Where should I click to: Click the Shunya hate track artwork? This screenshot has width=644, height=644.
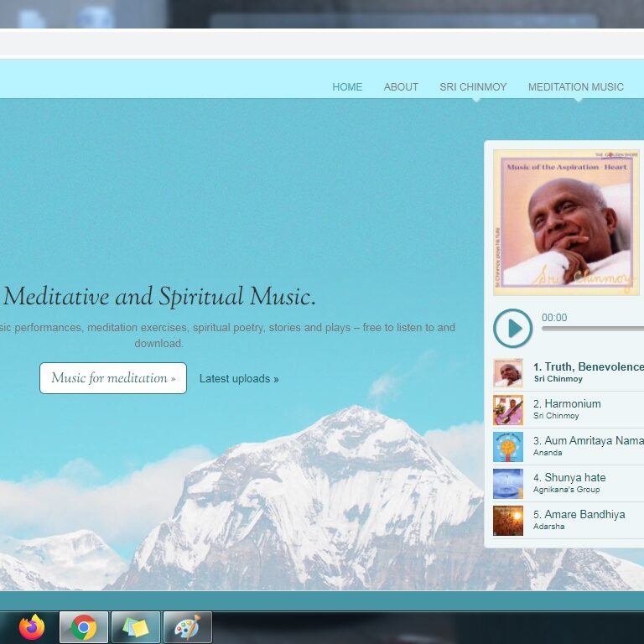click(507, 484)
